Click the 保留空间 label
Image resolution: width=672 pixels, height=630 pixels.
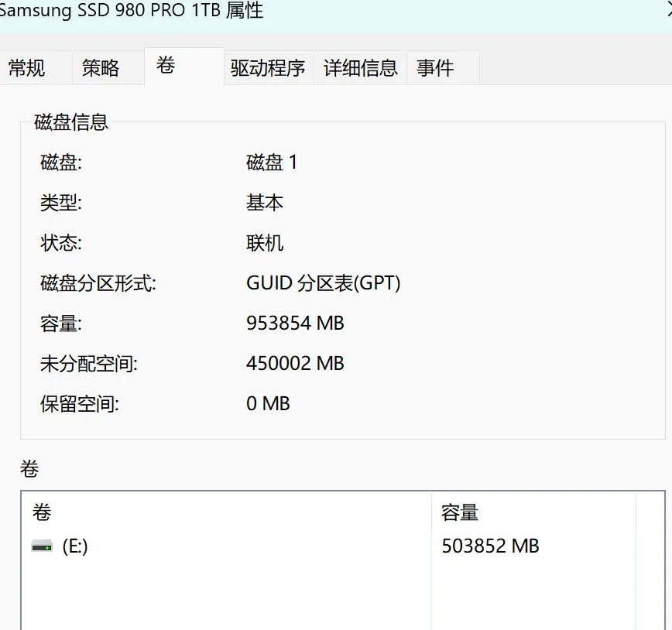tap(79, 404)
